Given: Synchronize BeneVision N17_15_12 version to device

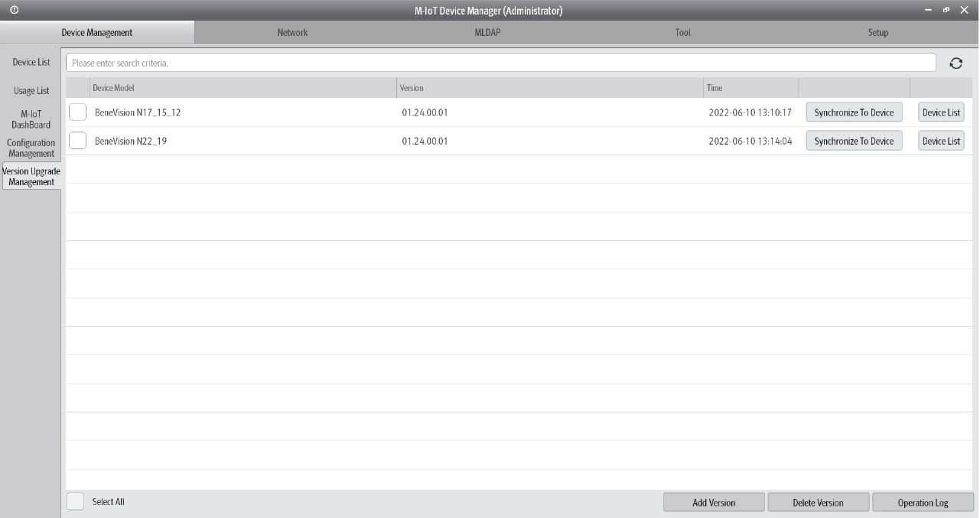Looking at the screenshot, I should click(854, 112).
